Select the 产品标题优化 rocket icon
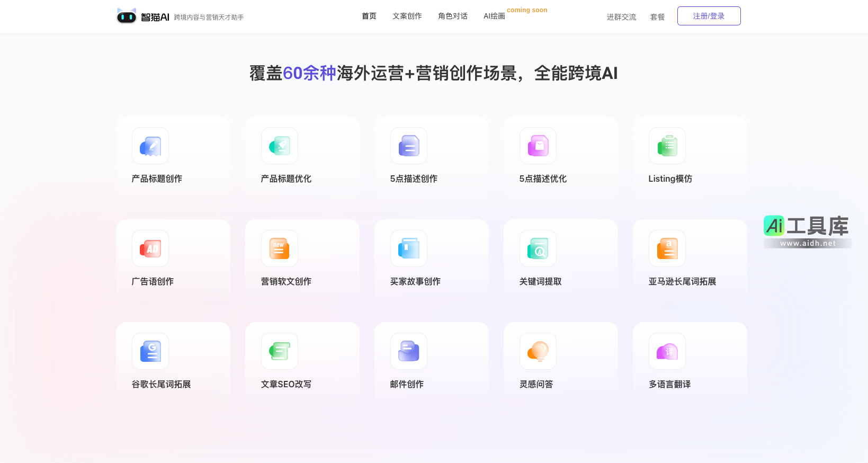 pyautogui.click(x=280, y=146)
